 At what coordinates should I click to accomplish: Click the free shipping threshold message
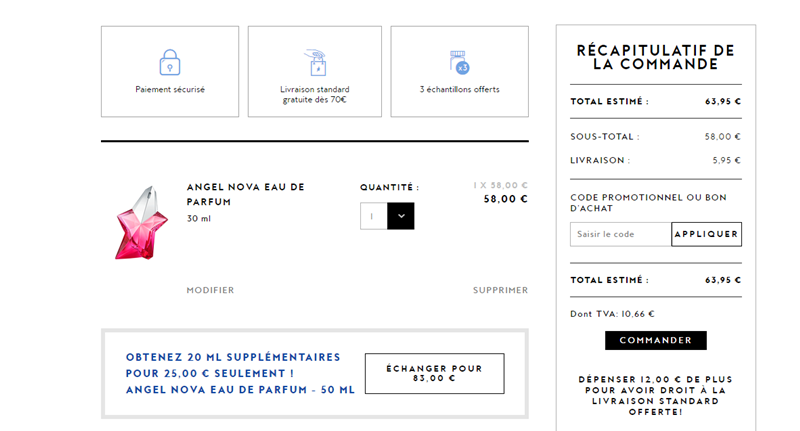point(656,395)
